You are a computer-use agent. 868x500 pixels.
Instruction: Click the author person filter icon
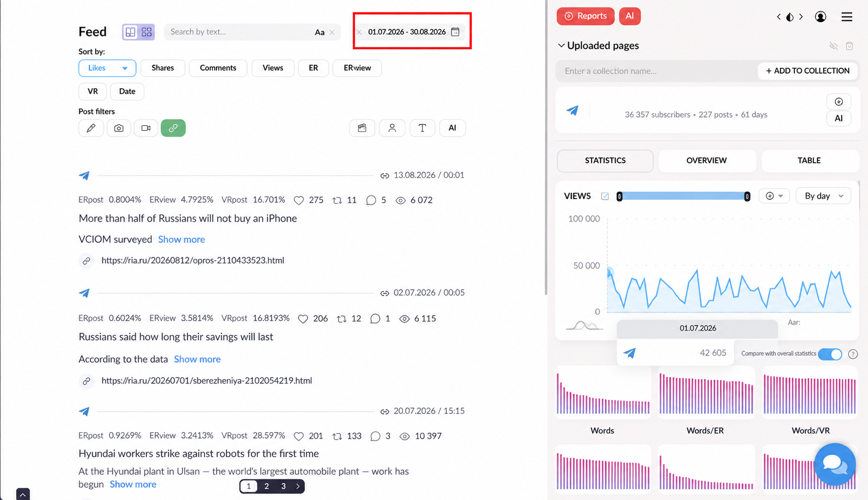click(392, 128)
